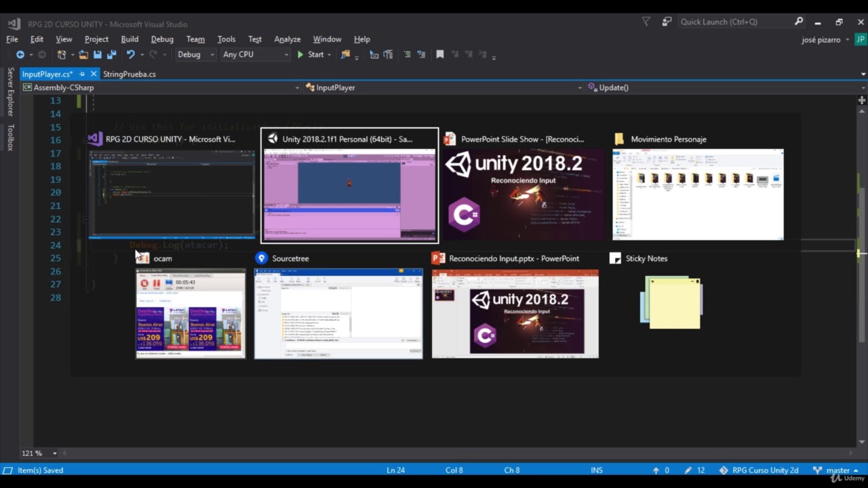Open the Debug menu
The height and width of the screenshot is (488, 868).
(162, 39)
